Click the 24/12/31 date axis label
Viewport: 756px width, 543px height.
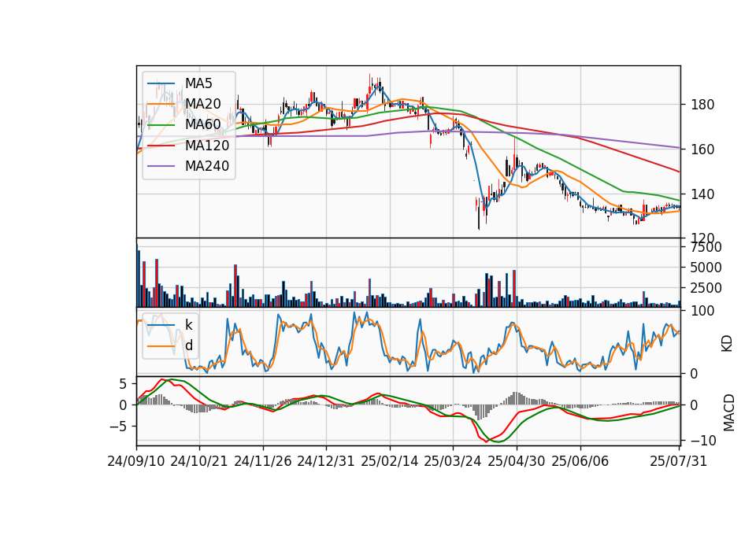click(x=326, y=462)
